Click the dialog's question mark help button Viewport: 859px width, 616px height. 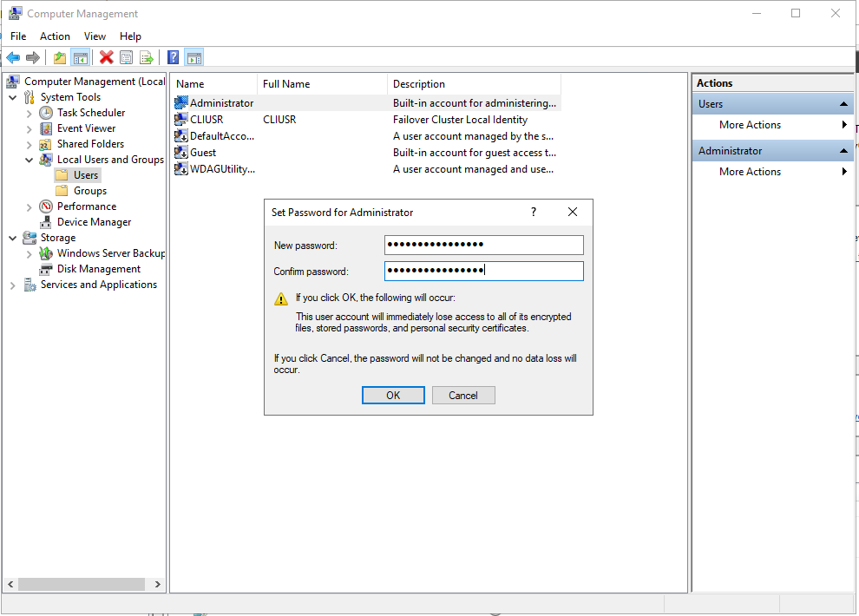click(534, 212)
